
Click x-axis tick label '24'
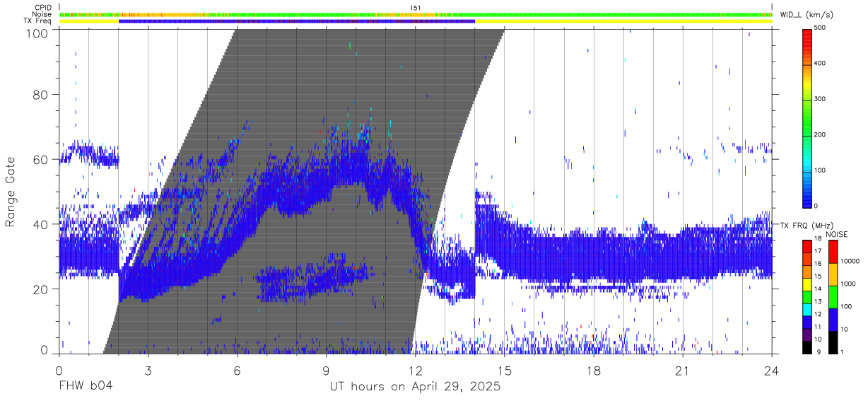click(x=772, y=371)
